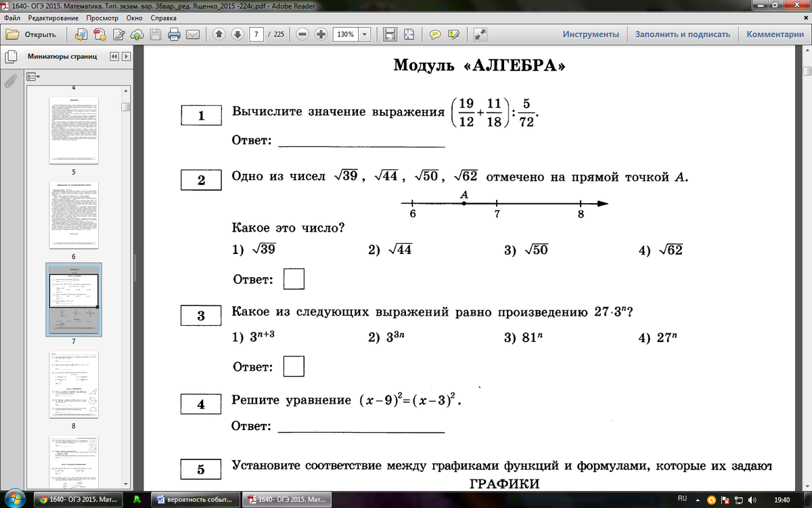812x508 pixels.
Task: Open thumbnails panel options dropdown
Action: (x=33, y=77)
